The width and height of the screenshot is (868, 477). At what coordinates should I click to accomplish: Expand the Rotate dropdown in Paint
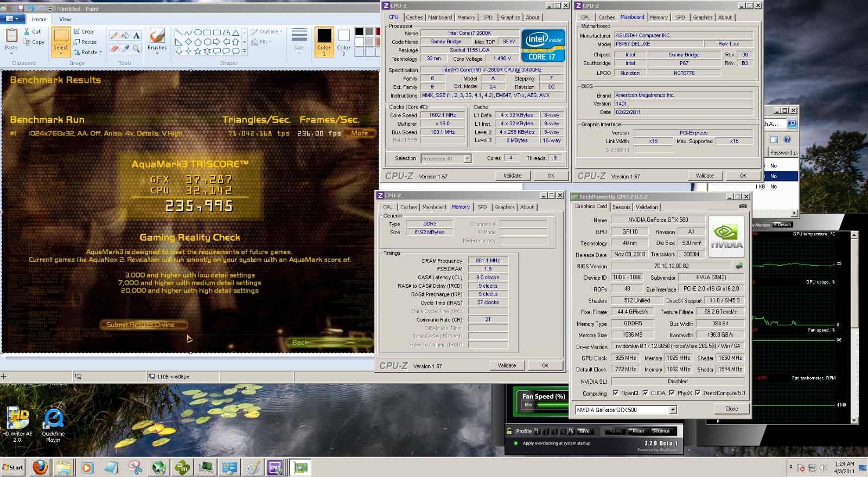click(101, 53)
